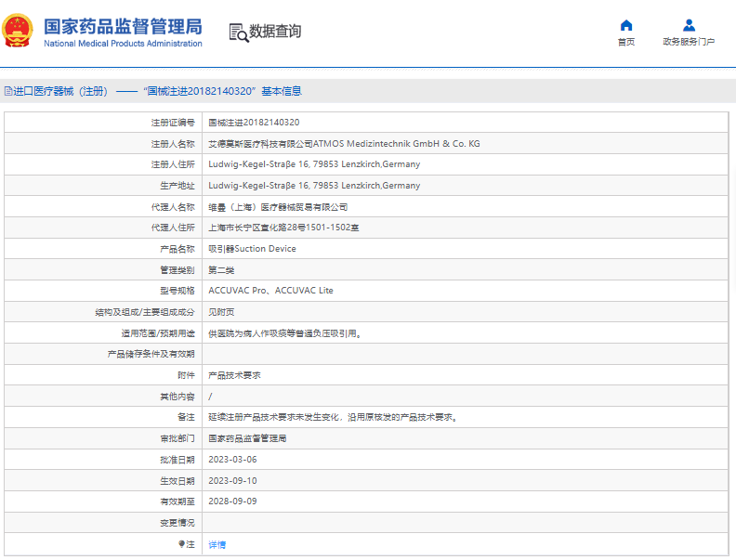736x560 pixels.
Task: Click "国械注进20182140320" 基本信息 heading
Action: [x=222, y=91]
